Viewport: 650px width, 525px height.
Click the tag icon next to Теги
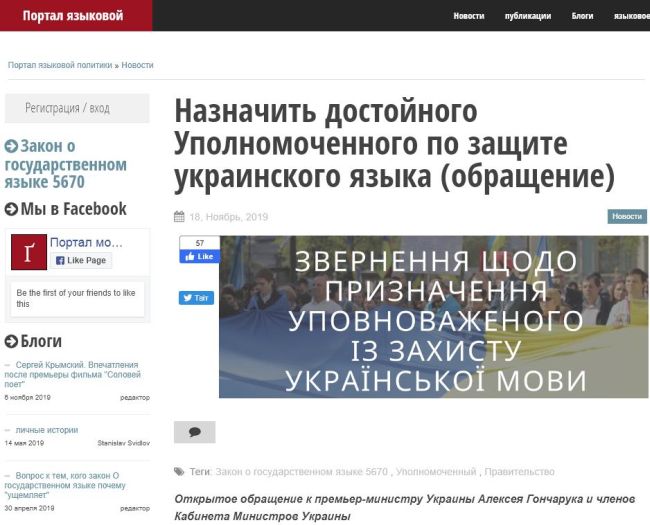(x=179, y=471)
